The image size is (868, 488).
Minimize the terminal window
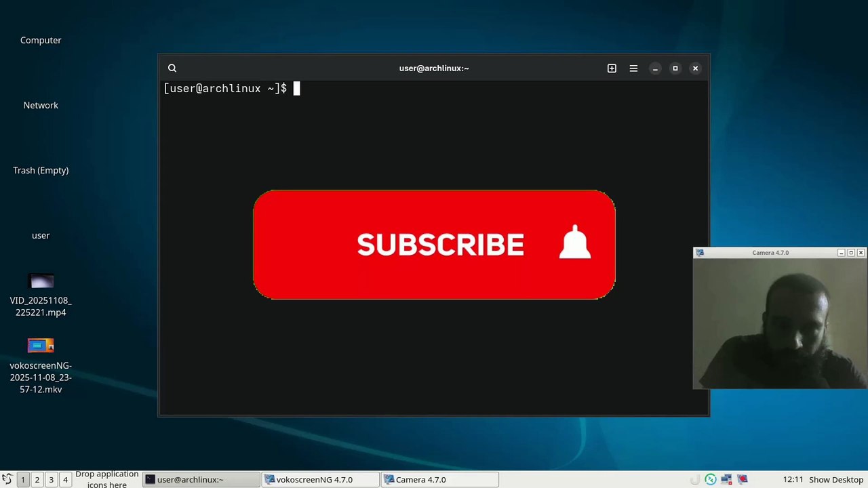(x=655, y=68)
